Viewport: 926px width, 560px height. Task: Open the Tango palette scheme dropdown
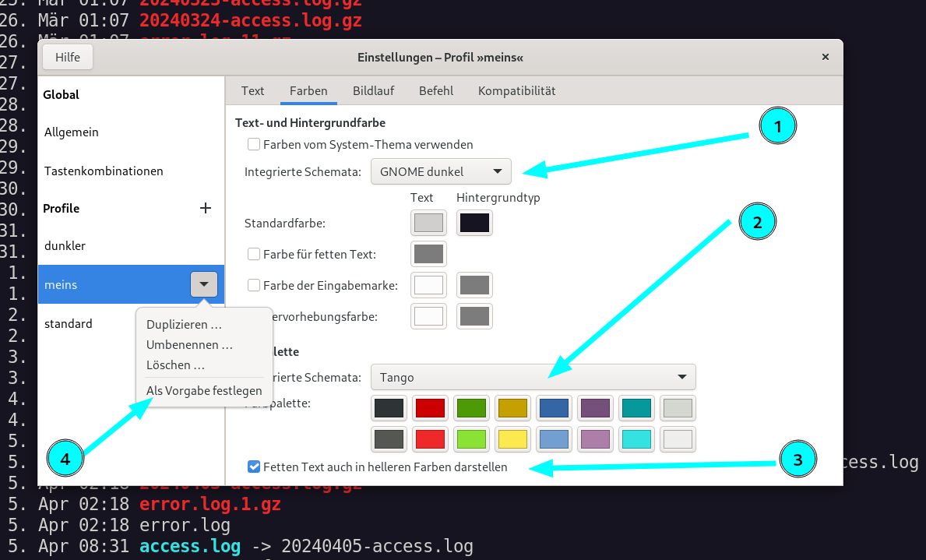point(533,377)
